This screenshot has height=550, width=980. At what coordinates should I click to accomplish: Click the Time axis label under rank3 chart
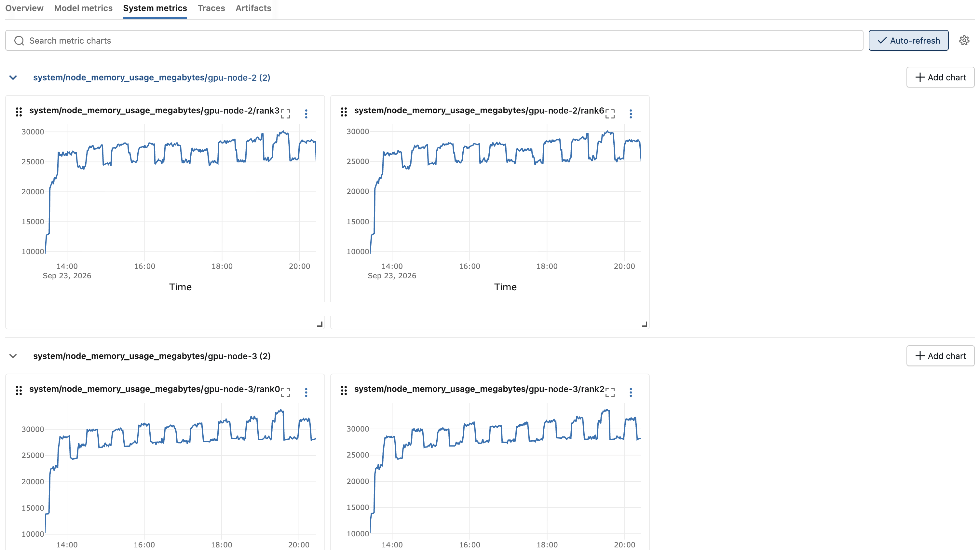coord(180,287)
